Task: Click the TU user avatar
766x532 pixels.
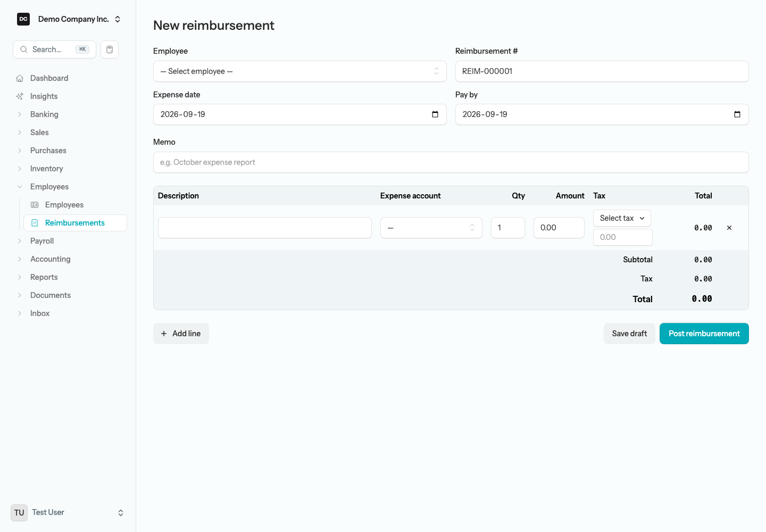Action: pyautogui.click(x=19, y=513)
